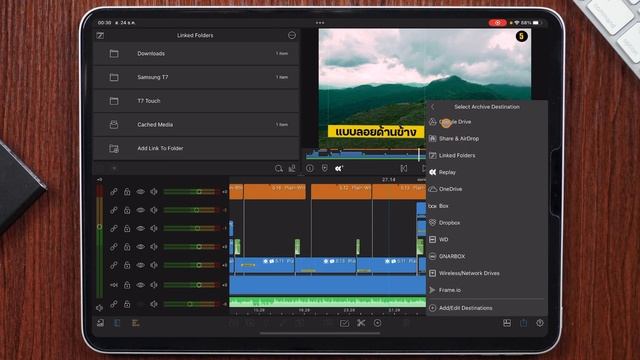The image size is (640, 360).
Task: Mute the bottom audio track speaker
Action: (x=153, y=304)
